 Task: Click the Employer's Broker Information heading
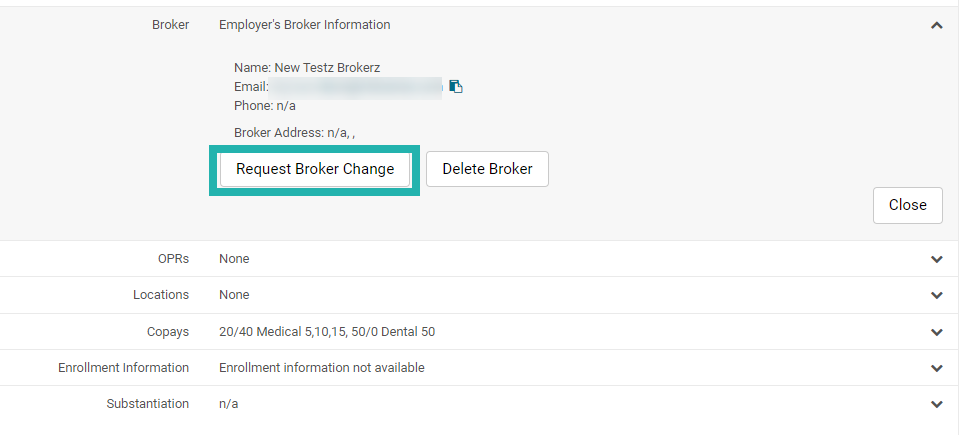(304, 25)
